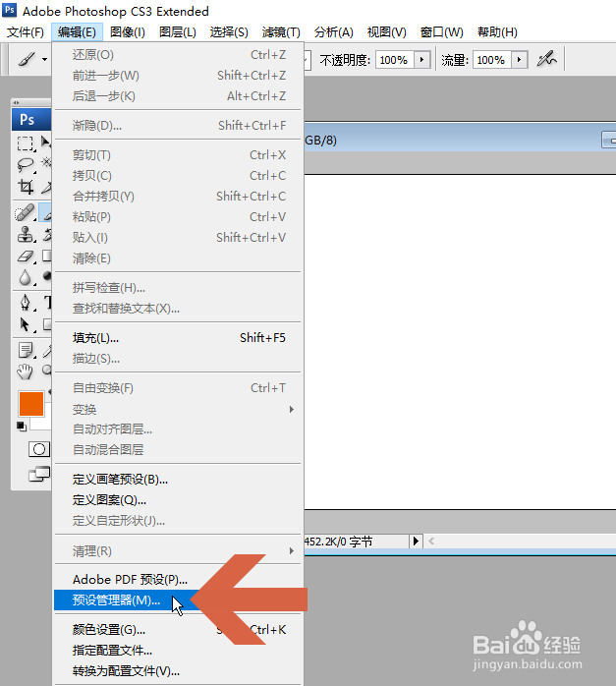This screenshot has width=616, height=686.
Task: Click 452.2K/0 字节 status text
Action: (x=338, y=542)
